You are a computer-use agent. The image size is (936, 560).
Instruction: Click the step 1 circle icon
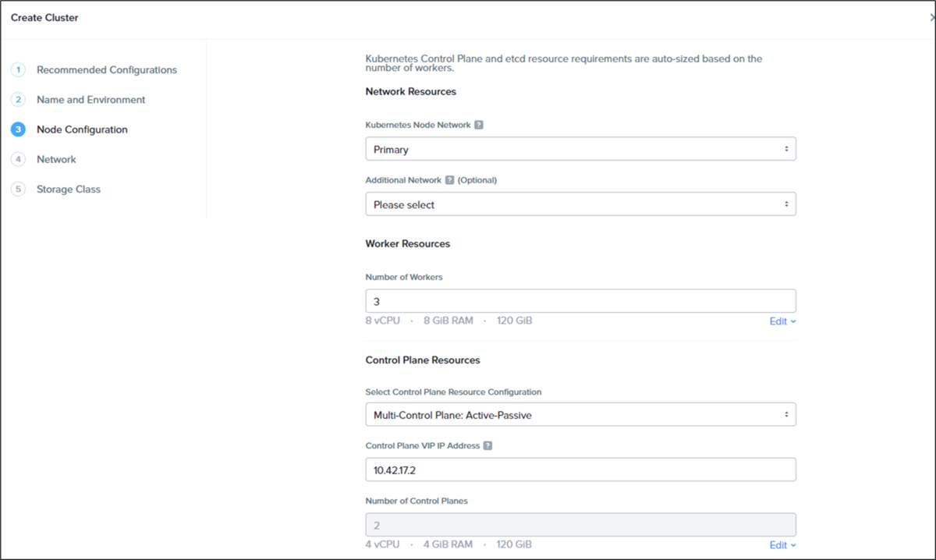(x=18, y=70)
